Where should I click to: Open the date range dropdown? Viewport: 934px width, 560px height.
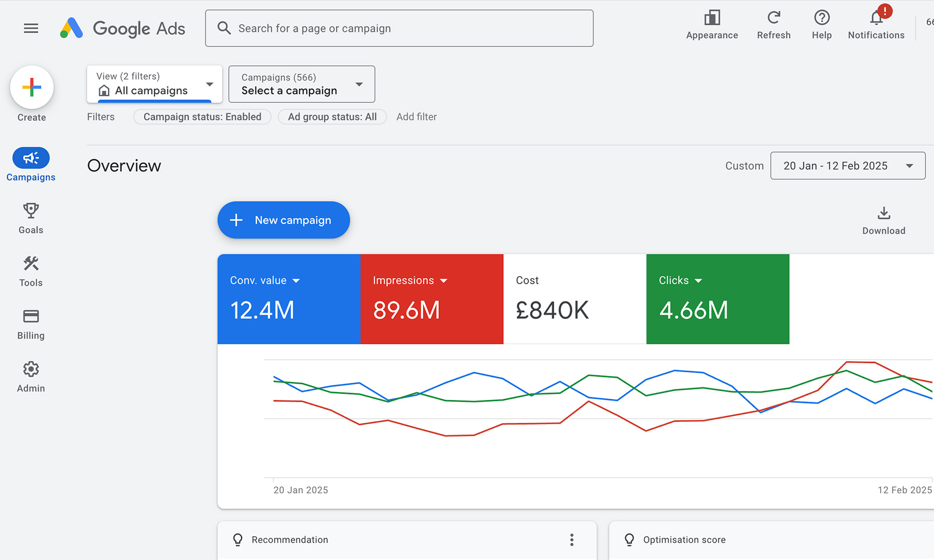click(x=848, y=165)
